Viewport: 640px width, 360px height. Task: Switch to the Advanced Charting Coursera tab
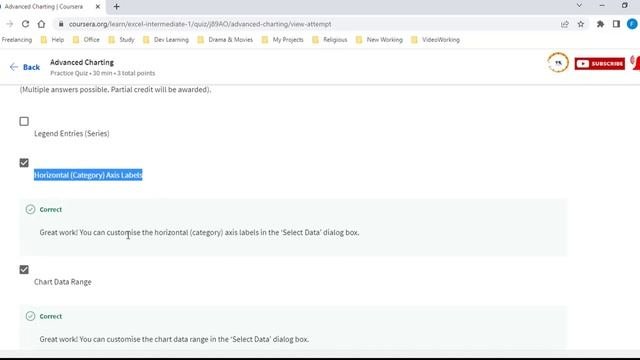point(47,7)
